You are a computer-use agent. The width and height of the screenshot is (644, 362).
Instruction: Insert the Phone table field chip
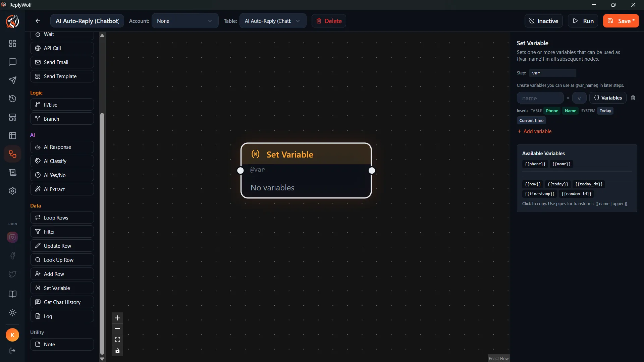(552, 111)
